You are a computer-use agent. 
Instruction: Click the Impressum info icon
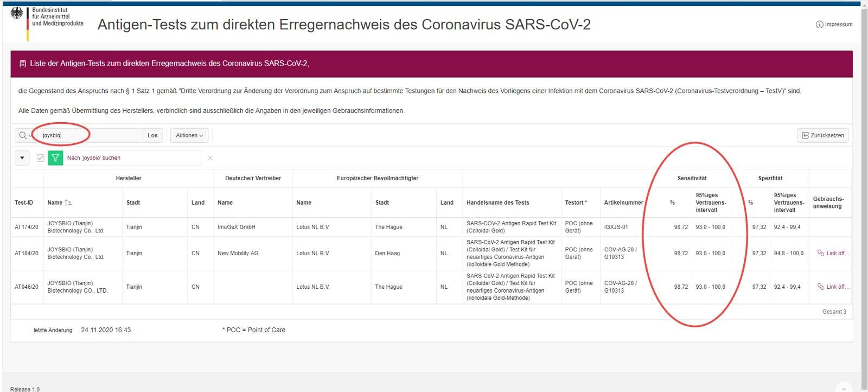pyautogui.click(x=819, y=24)
